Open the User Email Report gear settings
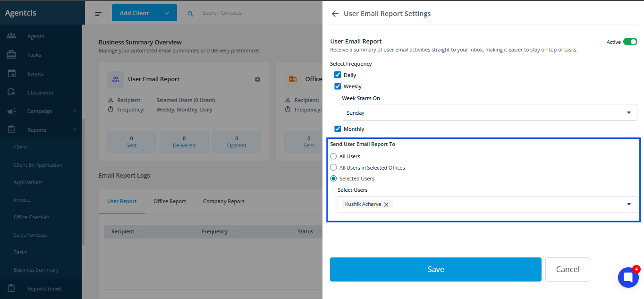The height and width of the screenshot is (299, 644). 257,79
